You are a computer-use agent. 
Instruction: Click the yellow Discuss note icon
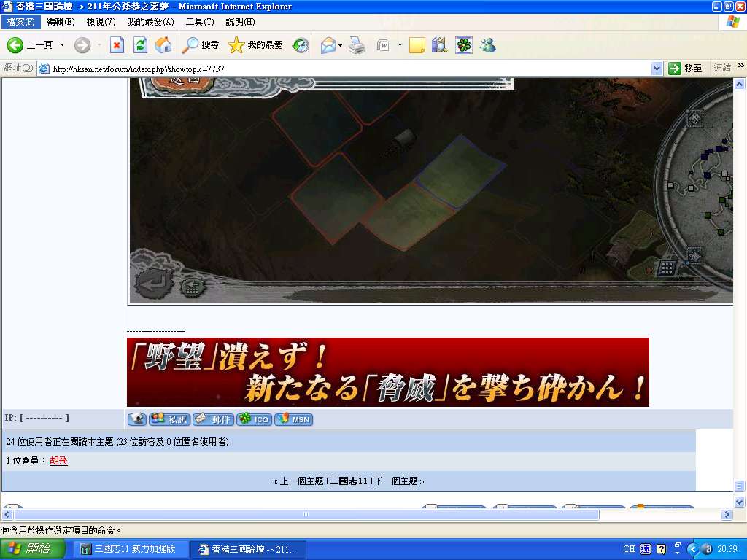[x=417, y=45]
